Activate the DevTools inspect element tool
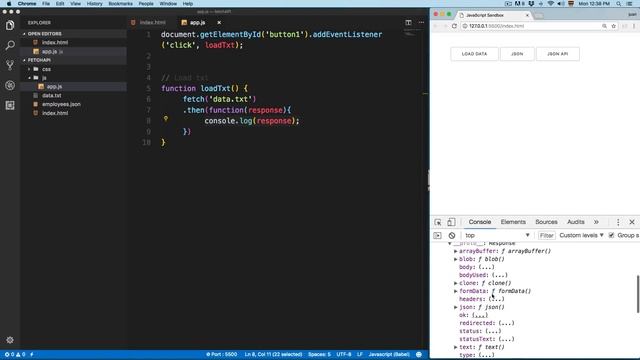This screenshot has height=360, width=640. coord(438,222)
